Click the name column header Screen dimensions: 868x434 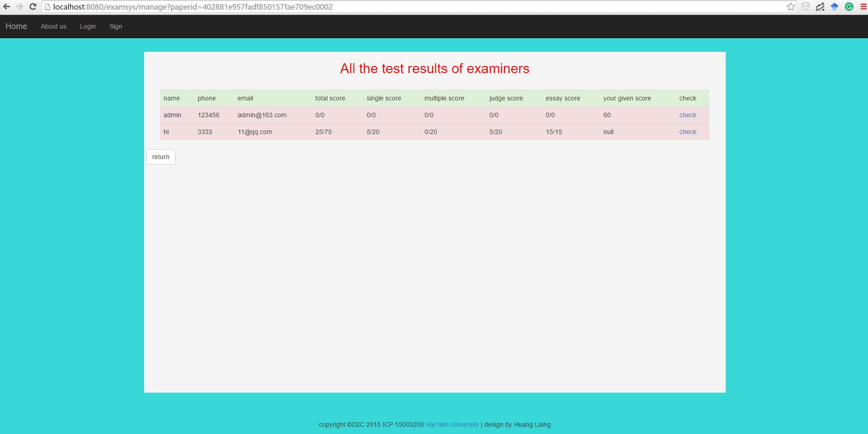coord(172,98)
